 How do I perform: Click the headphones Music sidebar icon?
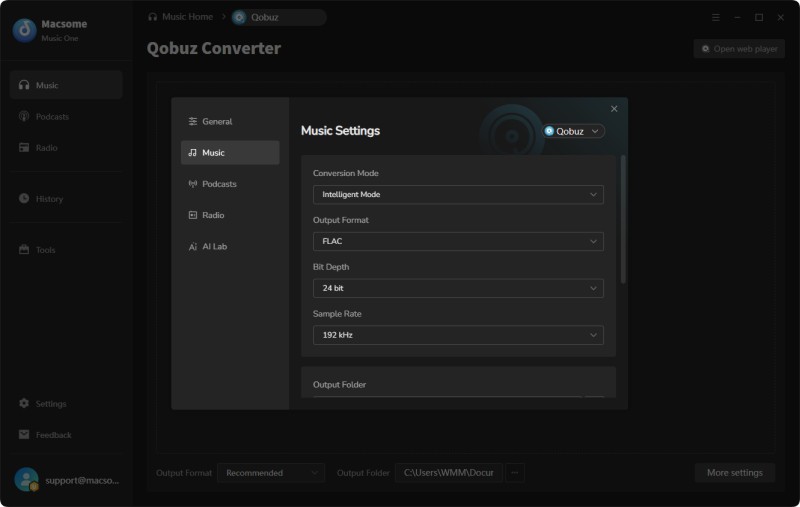[24, 85]
